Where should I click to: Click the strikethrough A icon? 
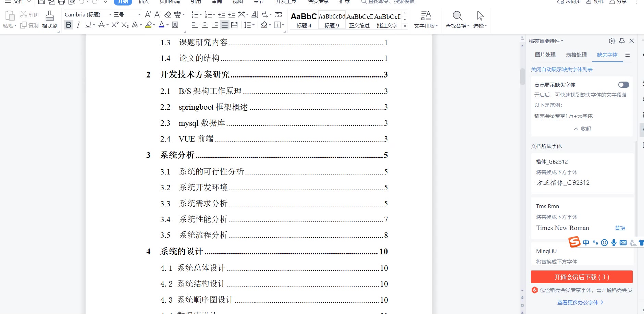[101, 25]
